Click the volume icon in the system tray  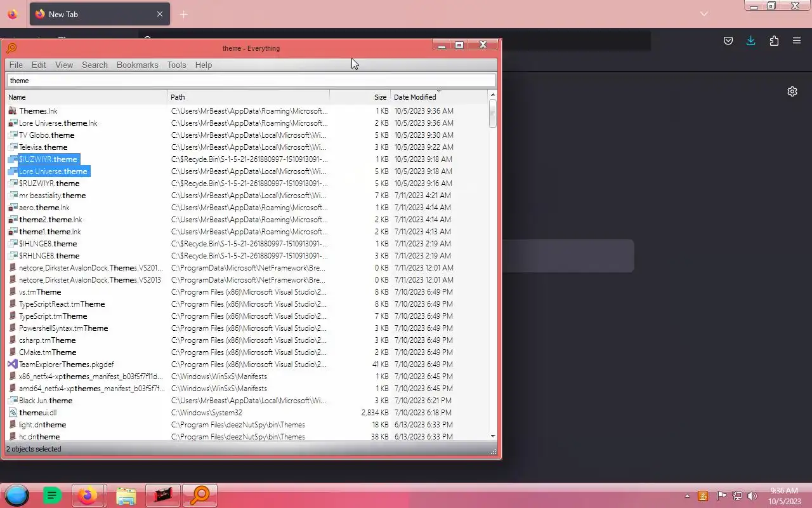pos(752,496)
